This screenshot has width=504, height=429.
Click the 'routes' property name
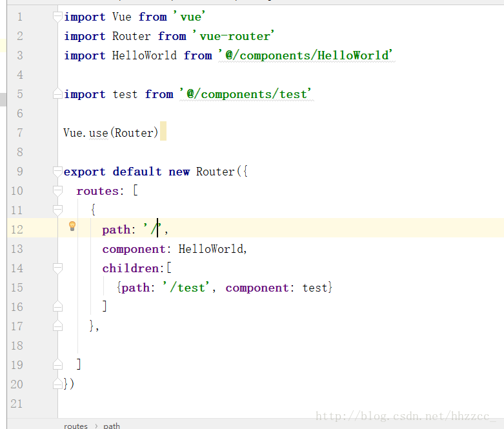click(x=97, y=191)
